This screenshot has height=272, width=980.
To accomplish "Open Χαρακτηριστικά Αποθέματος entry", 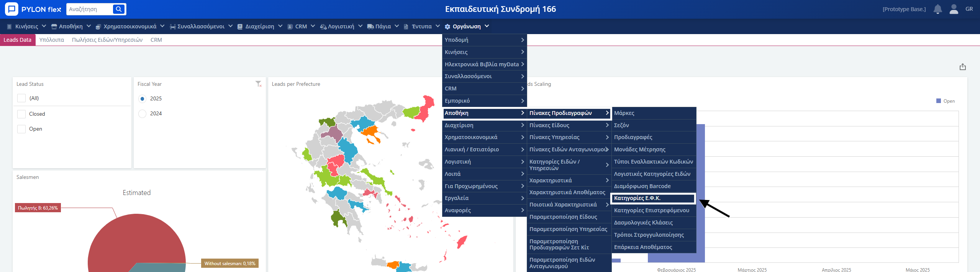I will click(569, 192).
